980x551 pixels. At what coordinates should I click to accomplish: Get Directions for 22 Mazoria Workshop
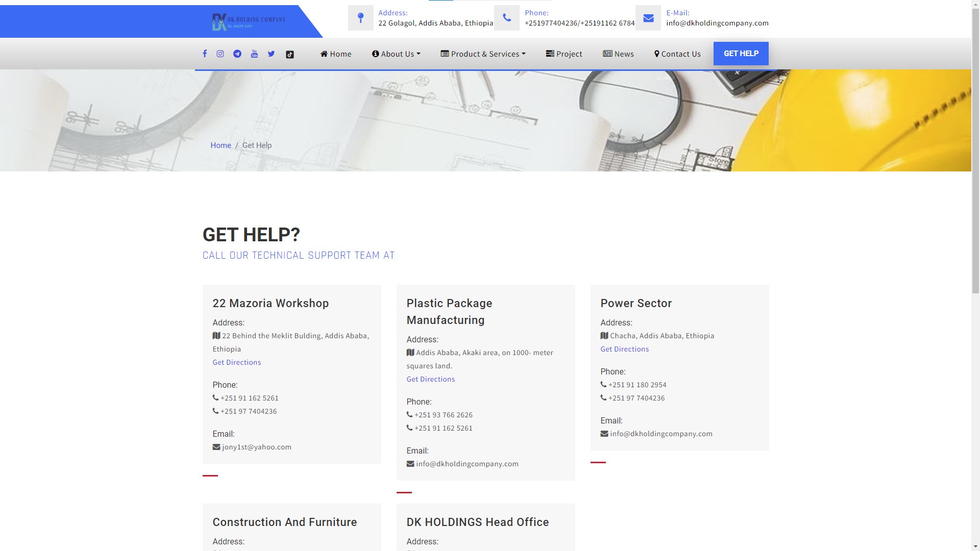point(237,362)
